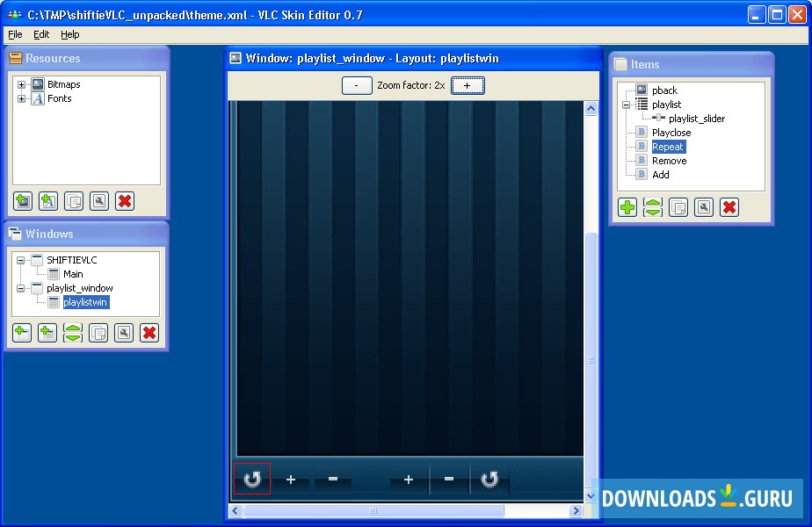Add a new layout in the Windows panel
Viewport: 812px width, 527px height.
point(47,333)
